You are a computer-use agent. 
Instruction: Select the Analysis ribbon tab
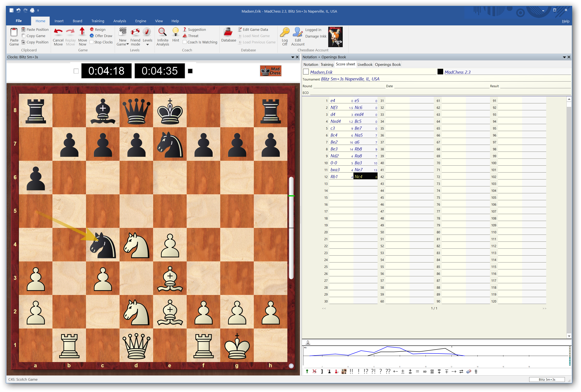(119, 21)
